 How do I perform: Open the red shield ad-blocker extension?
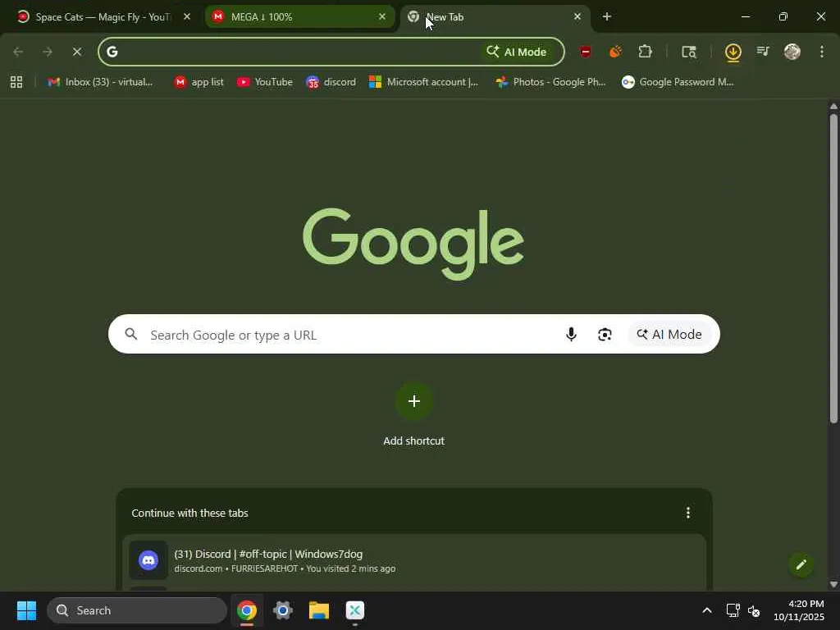tap(586, 52)
